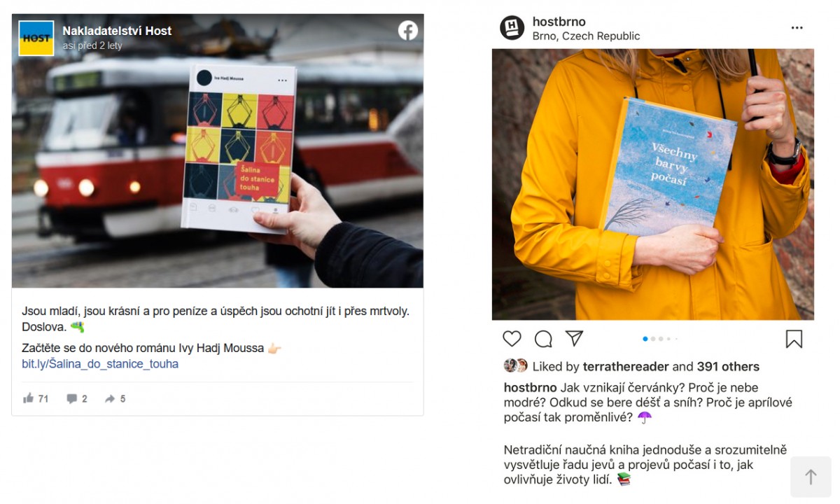This screenshot has width=840, height=504.
Task: Click the thumbs-up like icon
Action: 29,398
